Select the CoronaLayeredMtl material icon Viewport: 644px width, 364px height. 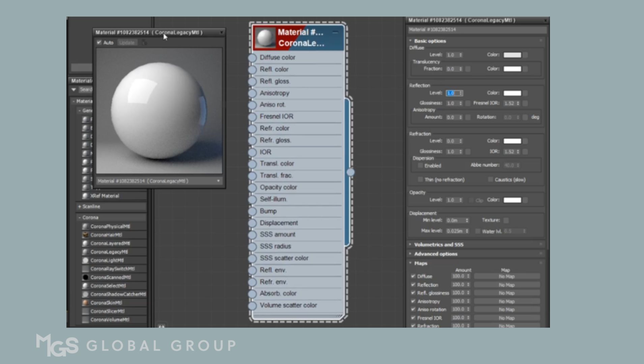(x=85, y=243)
